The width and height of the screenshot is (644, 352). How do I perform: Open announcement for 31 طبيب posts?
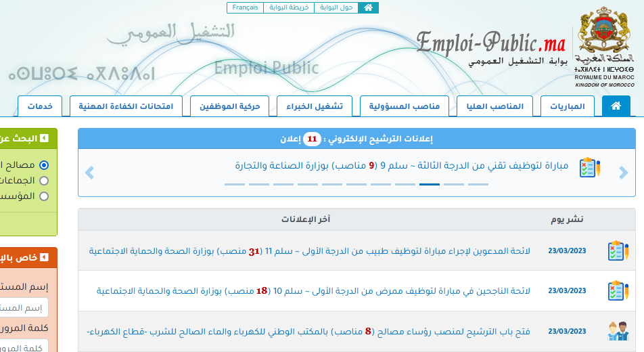coord(310,251)
